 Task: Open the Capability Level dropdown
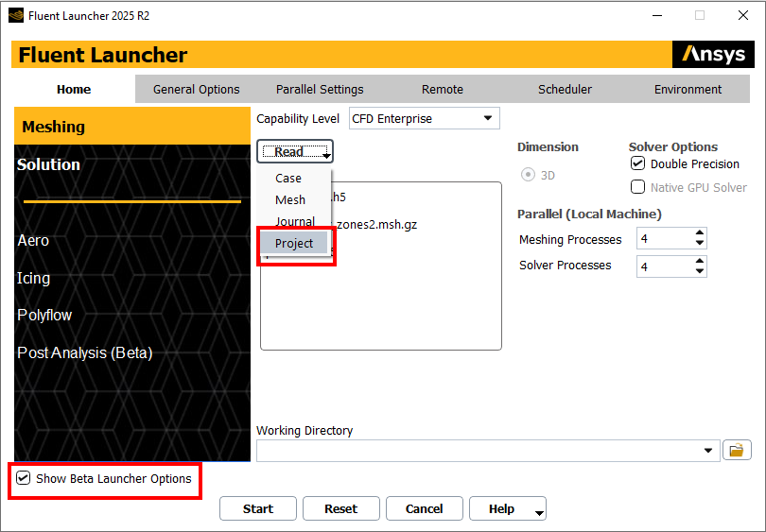424,119
